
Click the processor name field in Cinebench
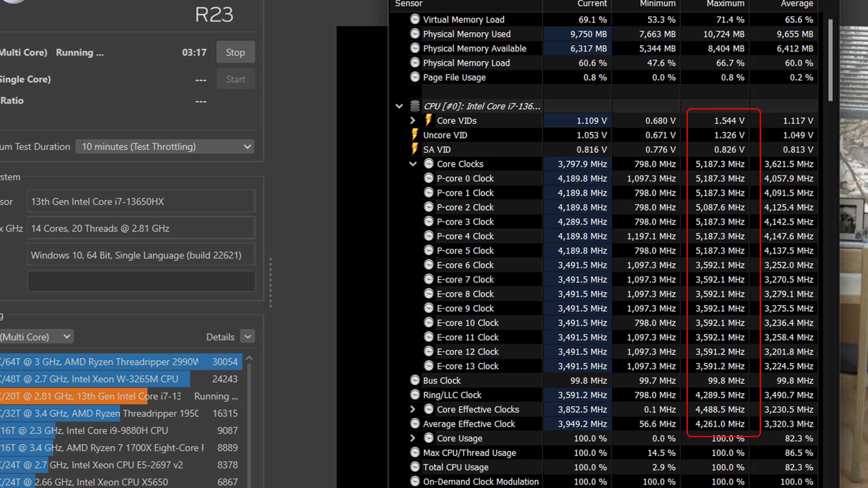[141, 201]
